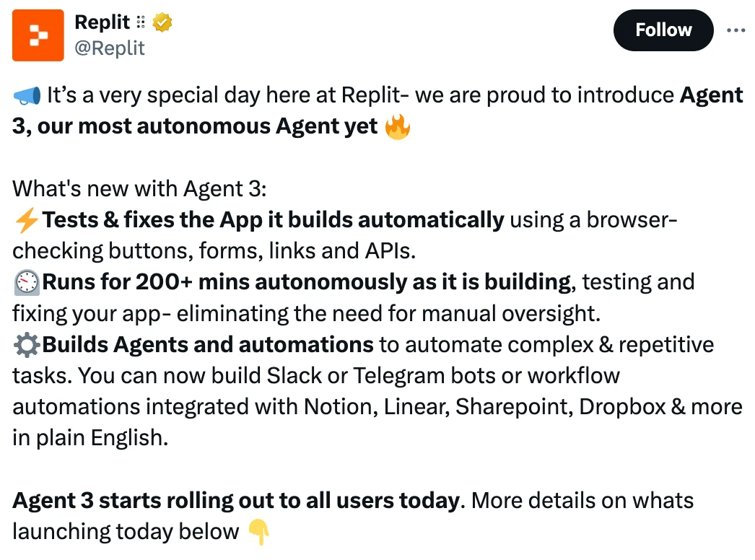Follow the Replit account
755x560 pixels.
point(663,30)
